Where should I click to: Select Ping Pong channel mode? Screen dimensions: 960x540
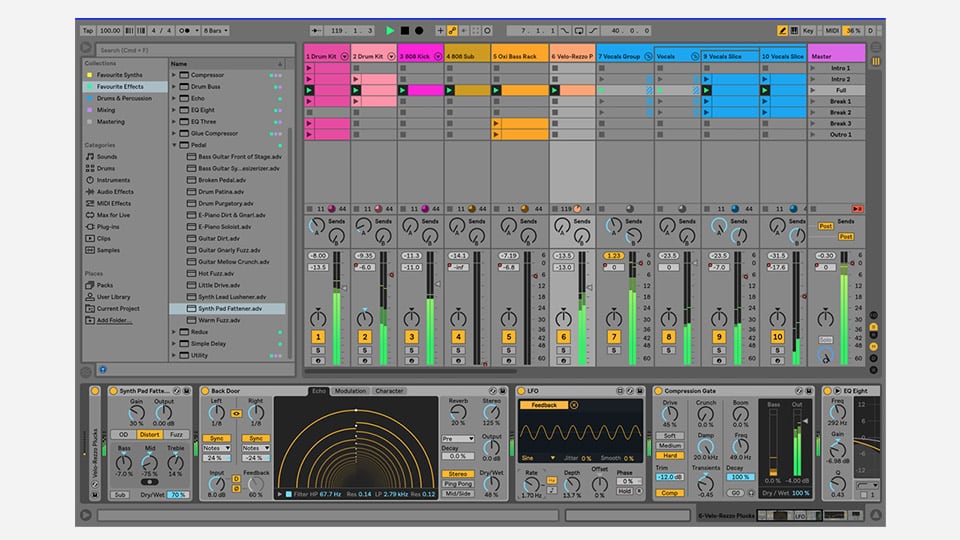point(458,484)
